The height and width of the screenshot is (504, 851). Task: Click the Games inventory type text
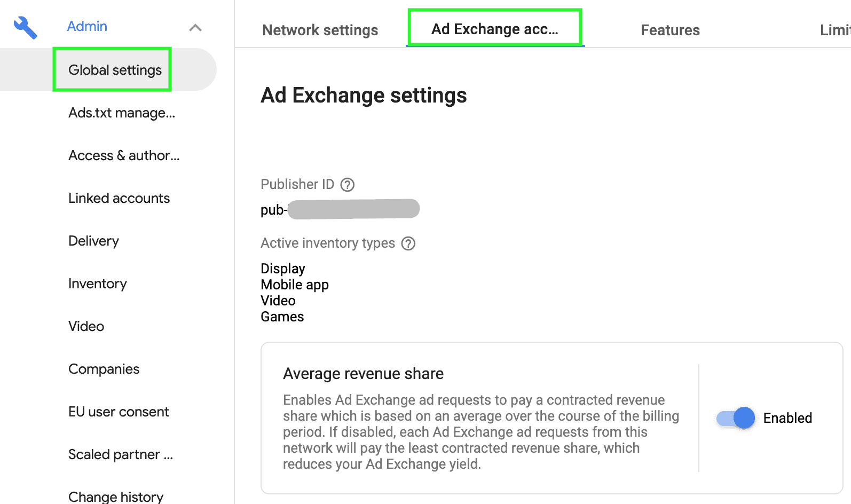(282, 317)
